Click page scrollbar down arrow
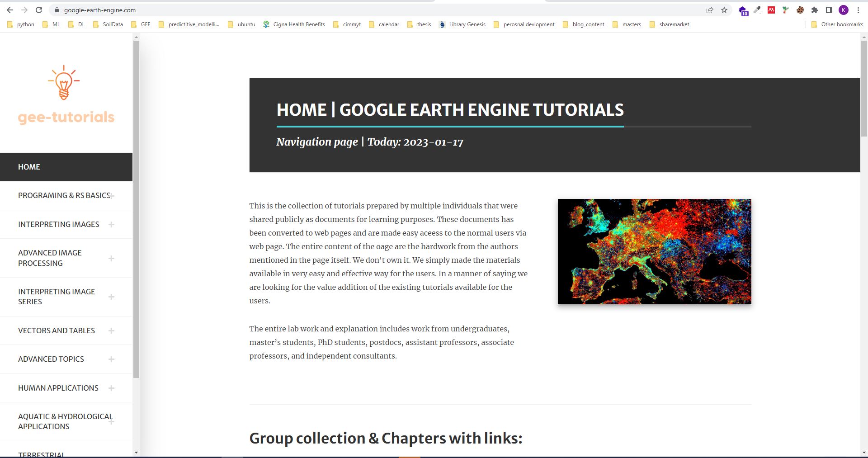Viewport: 868px width, 458px height. tap(864, 453)
